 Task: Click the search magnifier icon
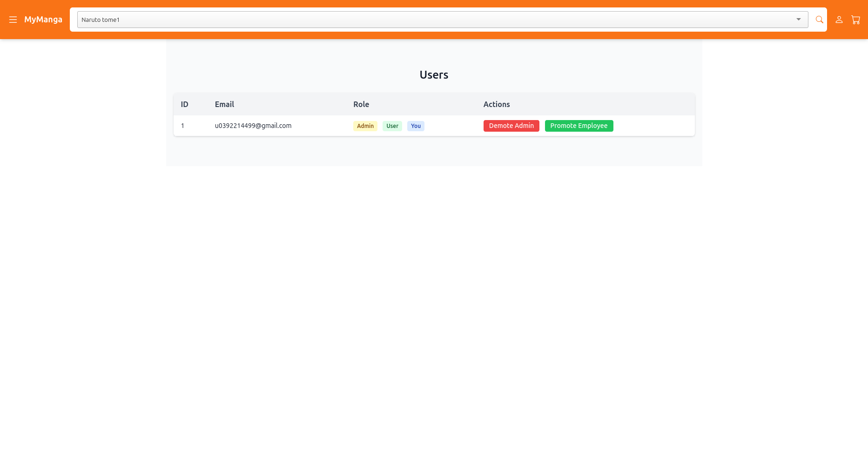coord(819,20)
